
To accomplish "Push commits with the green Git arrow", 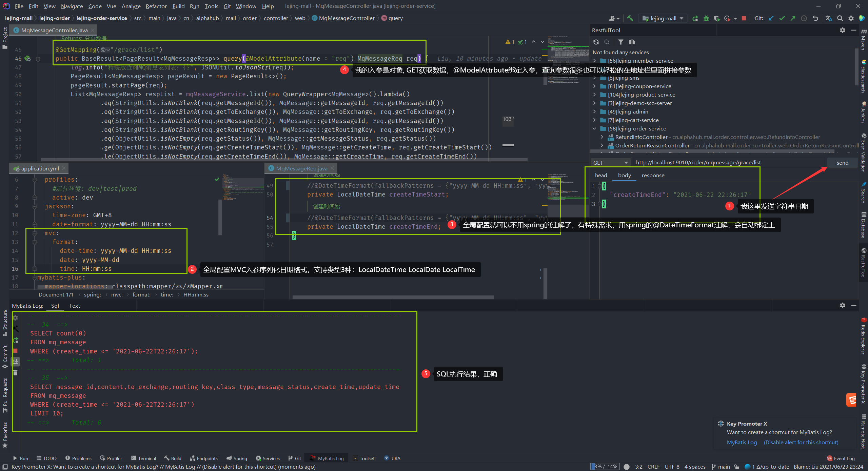I will (793, 18).
